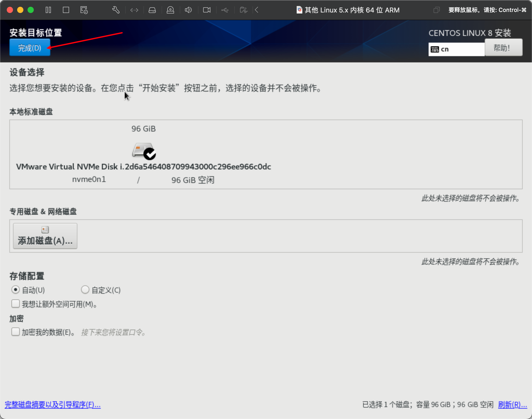Pause the virtual machine with toolbar pause icon
Screen dimensions: 532x419
coord(48,10)
